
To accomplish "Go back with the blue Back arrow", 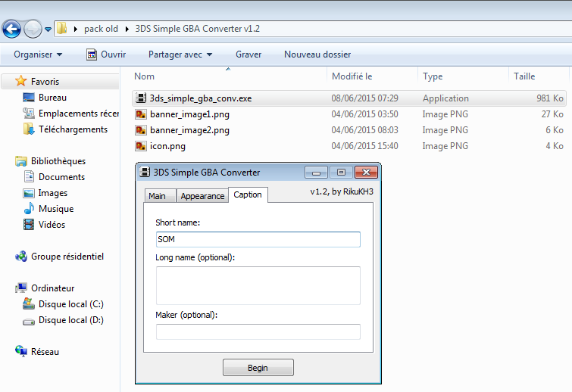I will 11,29.
